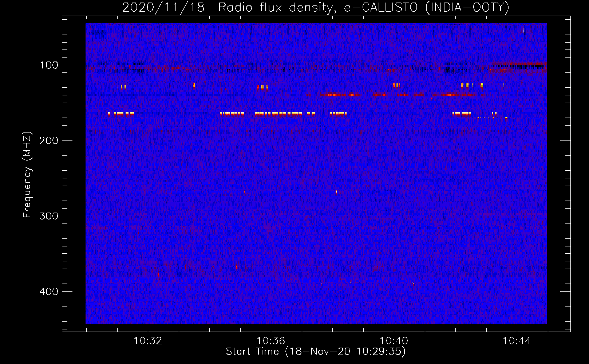
Task: Click the 200 frequency tick label
Action: click(49, 141)
